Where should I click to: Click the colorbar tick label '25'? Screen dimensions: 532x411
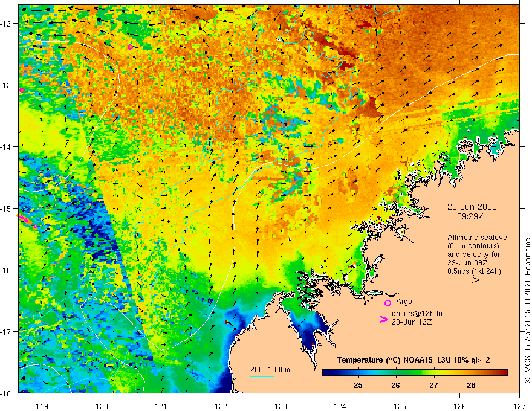[x=358, y=386]
